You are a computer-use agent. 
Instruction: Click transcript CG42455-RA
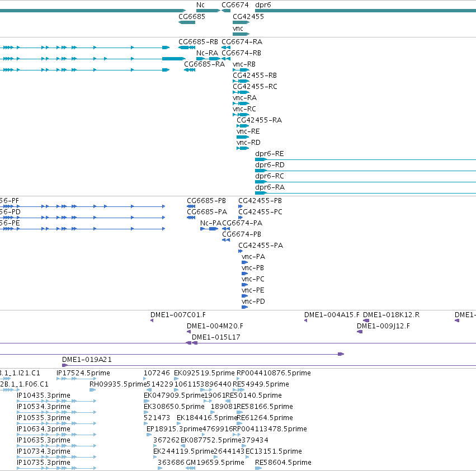(259, 120)
